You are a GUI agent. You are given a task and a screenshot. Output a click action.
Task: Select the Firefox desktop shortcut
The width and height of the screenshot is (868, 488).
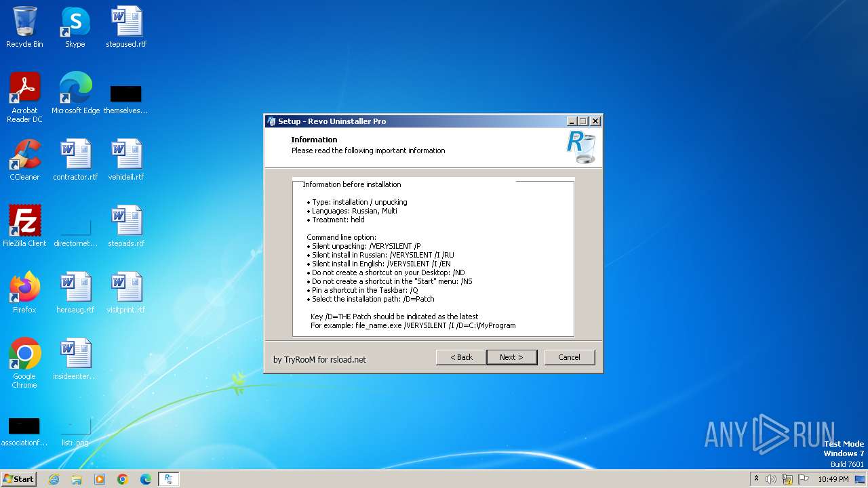pyautogui.click(x=24, y=293)
